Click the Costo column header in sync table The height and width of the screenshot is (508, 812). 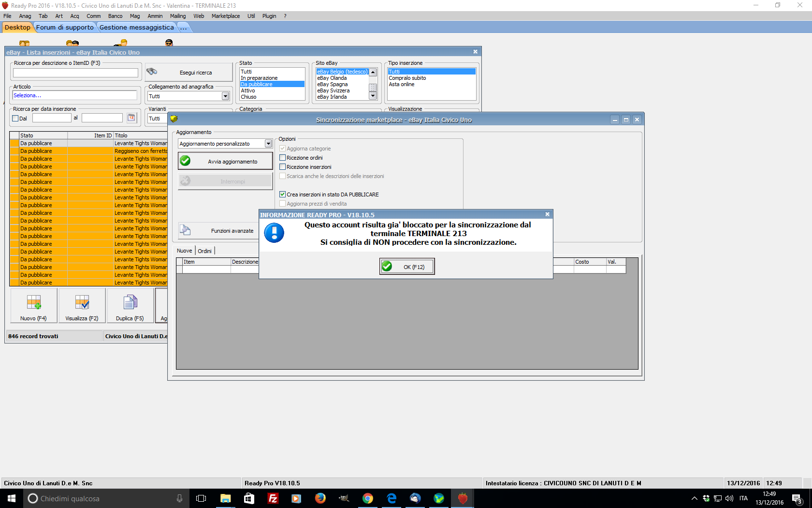click(590, 262)
